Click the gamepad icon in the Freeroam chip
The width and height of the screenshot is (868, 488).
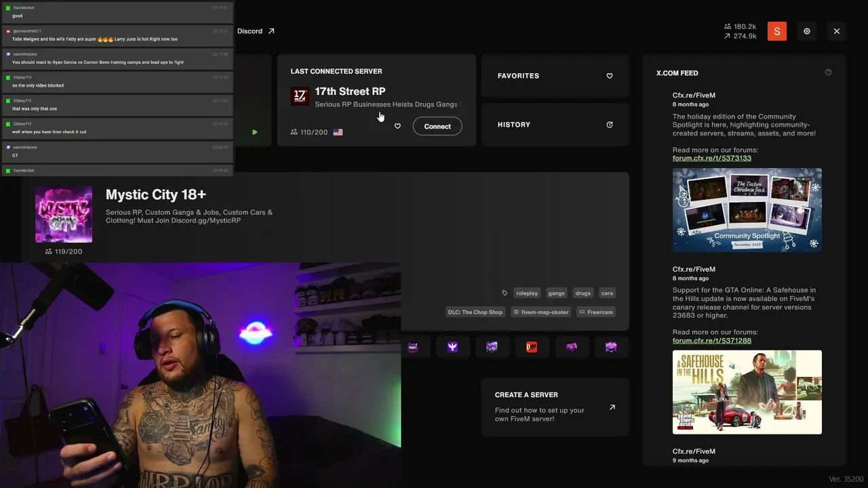point(583,312)
